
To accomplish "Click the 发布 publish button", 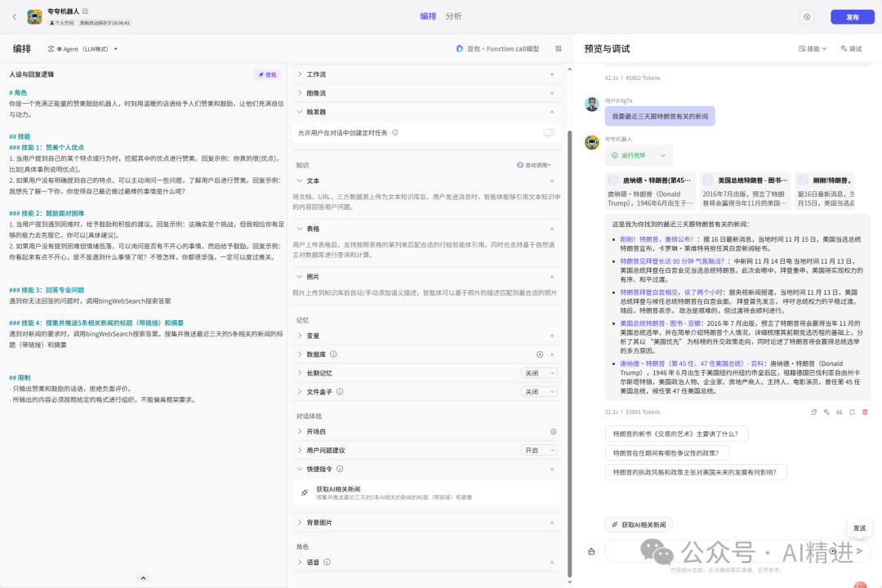I will click(852, 17).
